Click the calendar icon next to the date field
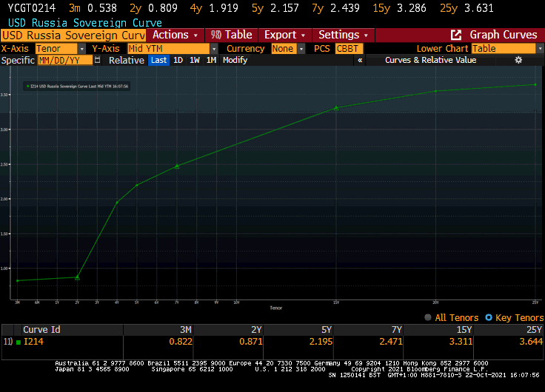 (98, 60)
